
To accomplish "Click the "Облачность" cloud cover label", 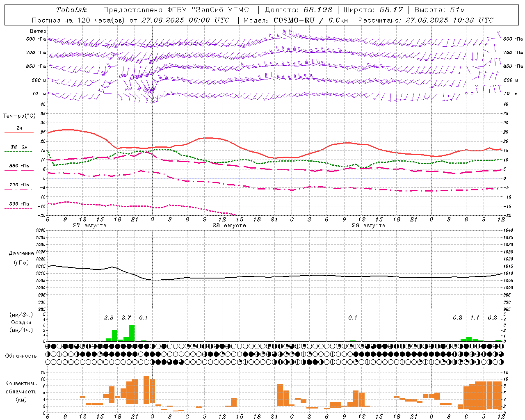I will [21, 356].
